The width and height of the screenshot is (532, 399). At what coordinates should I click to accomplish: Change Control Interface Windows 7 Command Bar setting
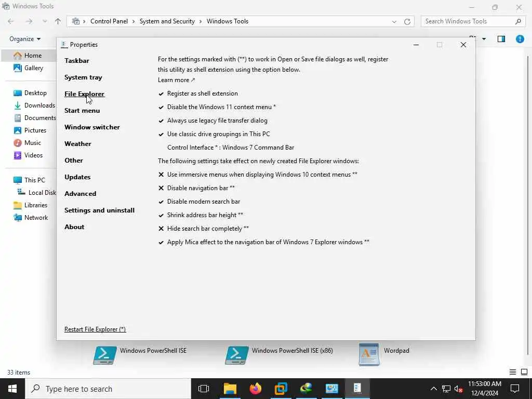[x=231, y=148]
